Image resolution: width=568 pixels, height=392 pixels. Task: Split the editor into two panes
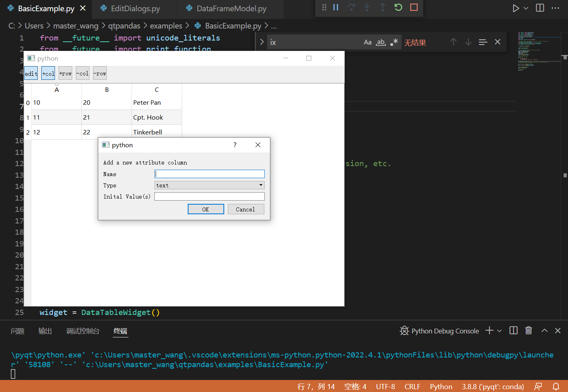click(540, 7)
